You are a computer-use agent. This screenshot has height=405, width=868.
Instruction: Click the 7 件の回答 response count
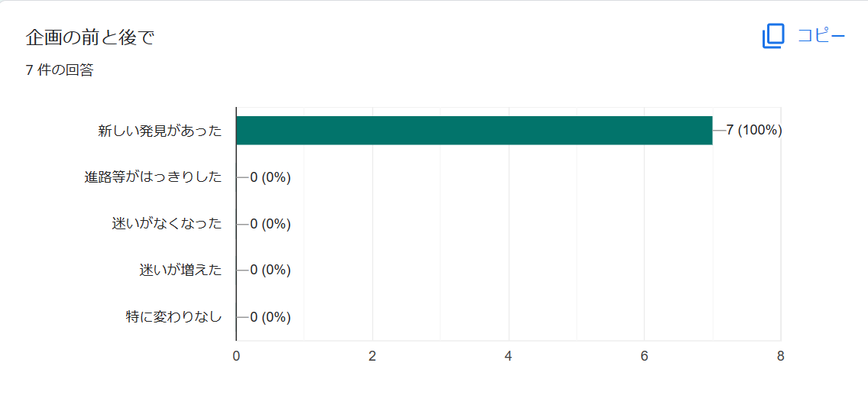point(60,71)
